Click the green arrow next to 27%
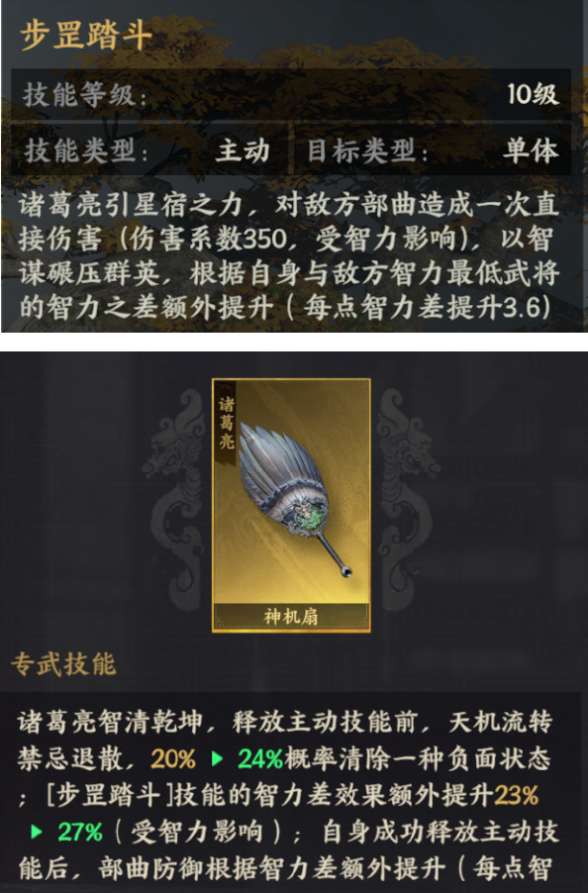 (37, 832)
